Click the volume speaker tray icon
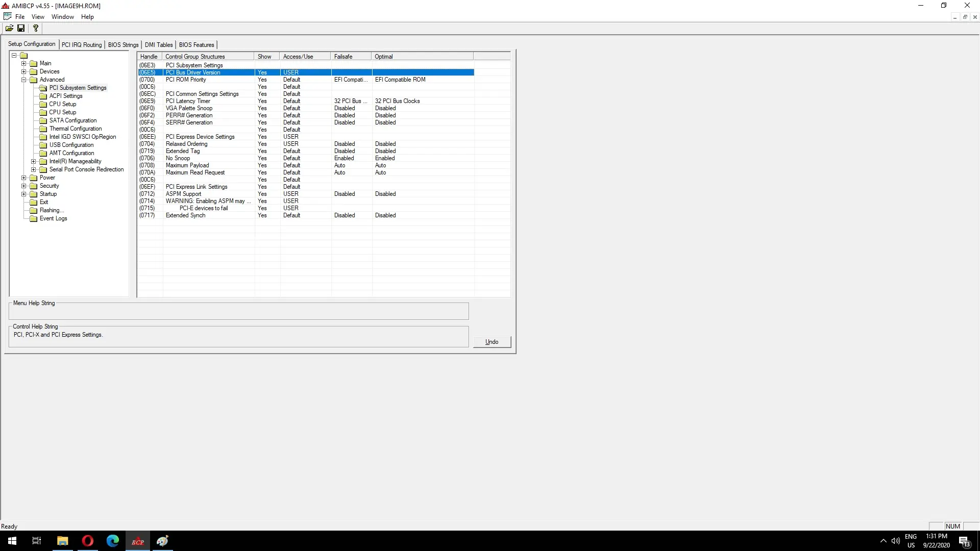This screenshot has width=980, height=551. [x=895, y=541]
